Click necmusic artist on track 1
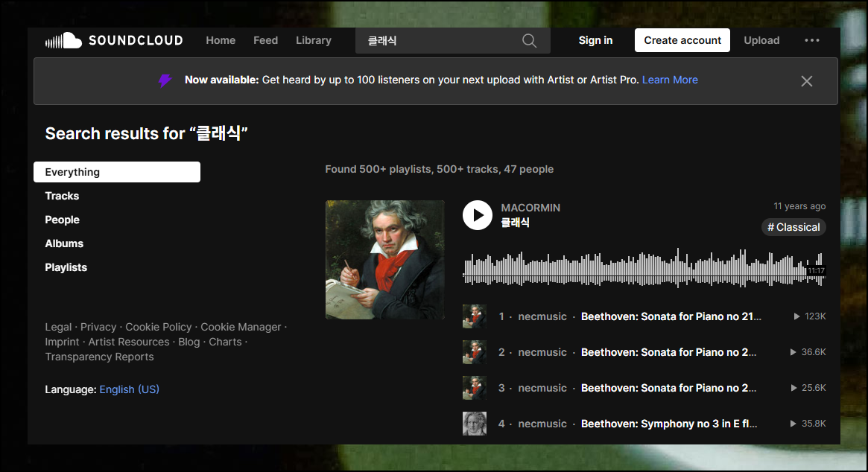Viewport: 868px width, 472px height. click(542, 316)
